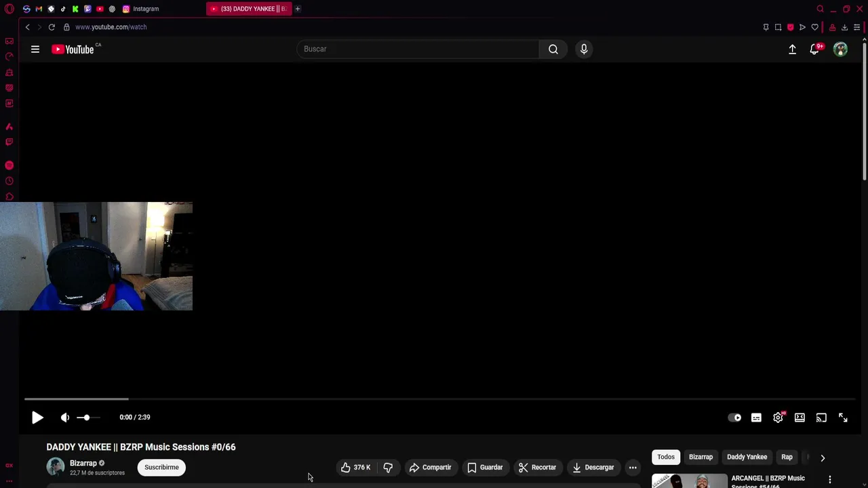Switch to theater mode
Viewport: 868px width, 488px height.
coord(800,418)
